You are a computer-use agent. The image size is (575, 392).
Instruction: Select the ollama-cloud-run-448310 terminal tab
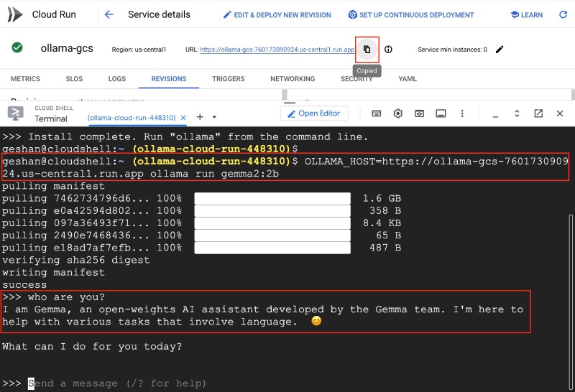tap(132, 118)
